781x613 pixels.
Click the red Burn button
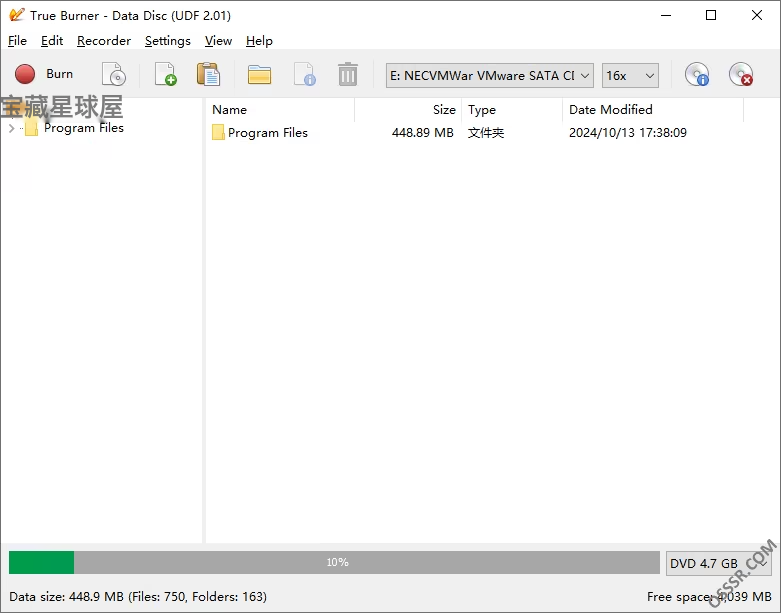pyautogui.click(x=44, y=75)
